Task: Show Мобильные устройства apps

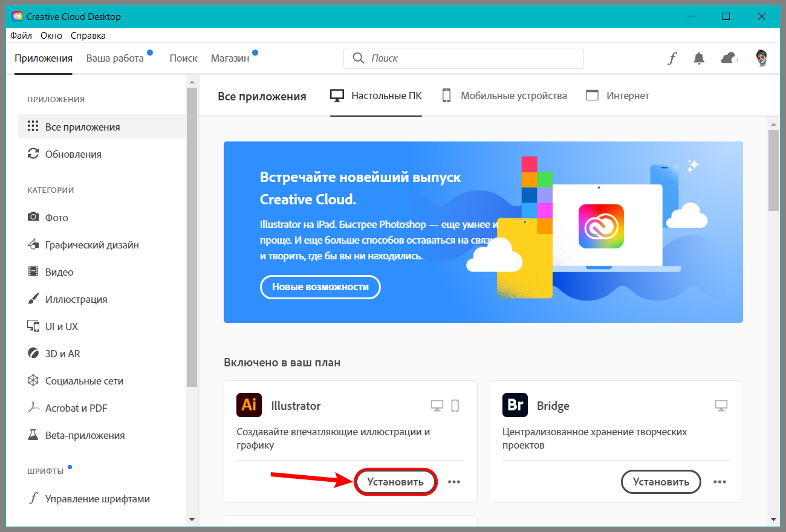Action: point(504,96)
